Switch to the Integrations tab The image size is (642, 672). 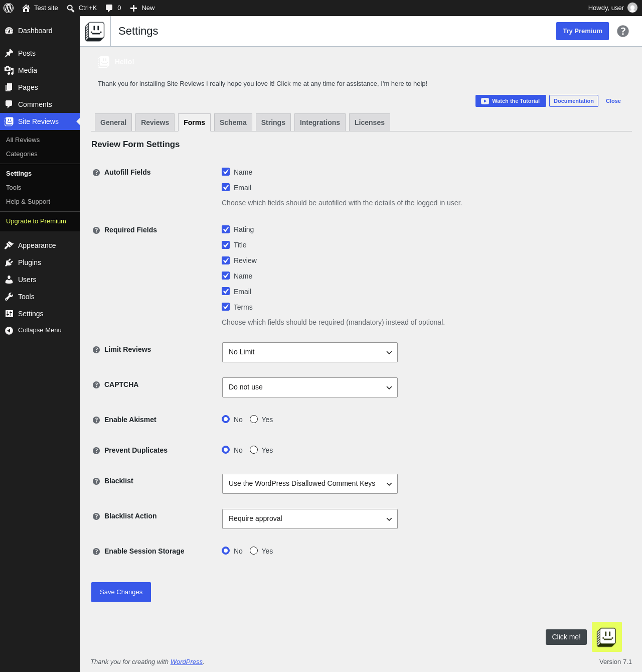tap(320, 122)
